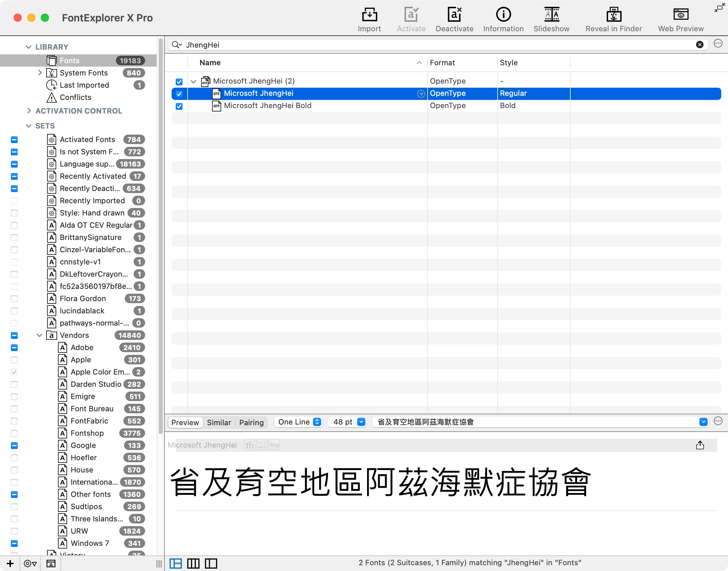
Task: Enable the Apple vendor set checkbox
Action: [x=14, y=360]
